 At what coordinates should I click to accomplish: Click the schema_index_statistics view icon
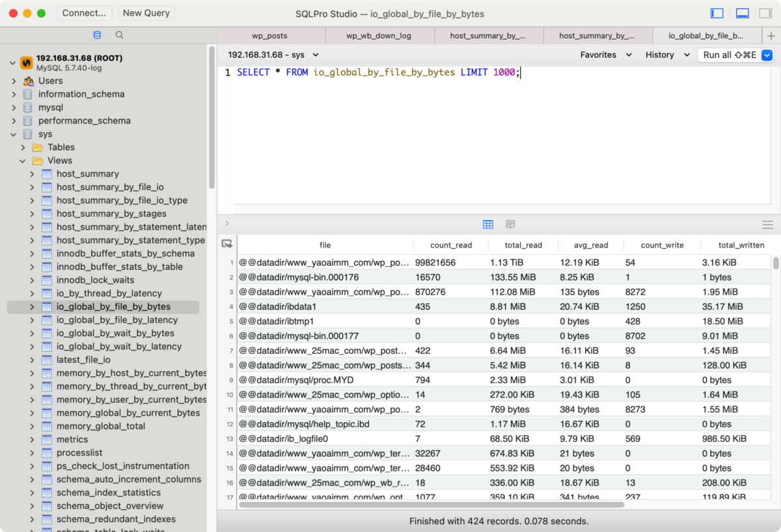pyautogui.click(x=47, y=492)
